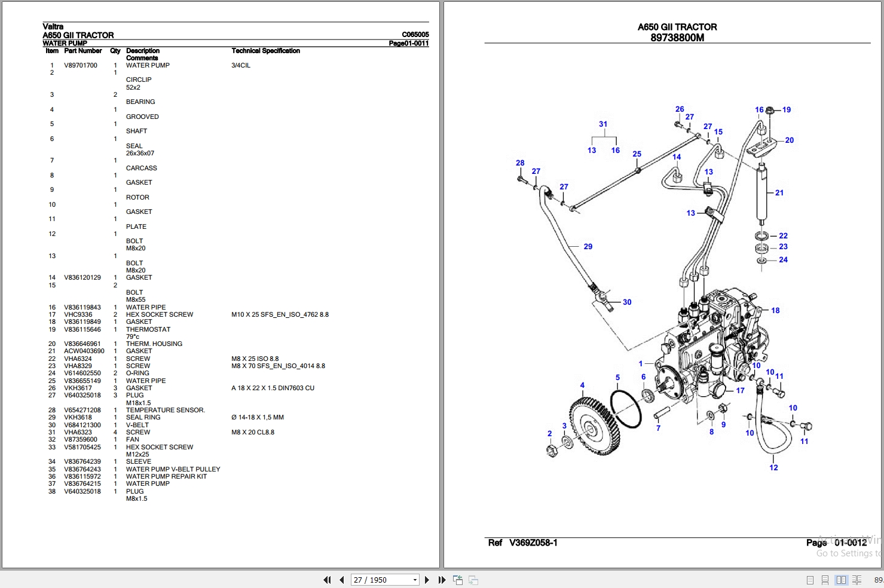Screen dimensions: 884x588
Task: Click part number V581705425
Action: pyautogui.click(x=82, y=447)
